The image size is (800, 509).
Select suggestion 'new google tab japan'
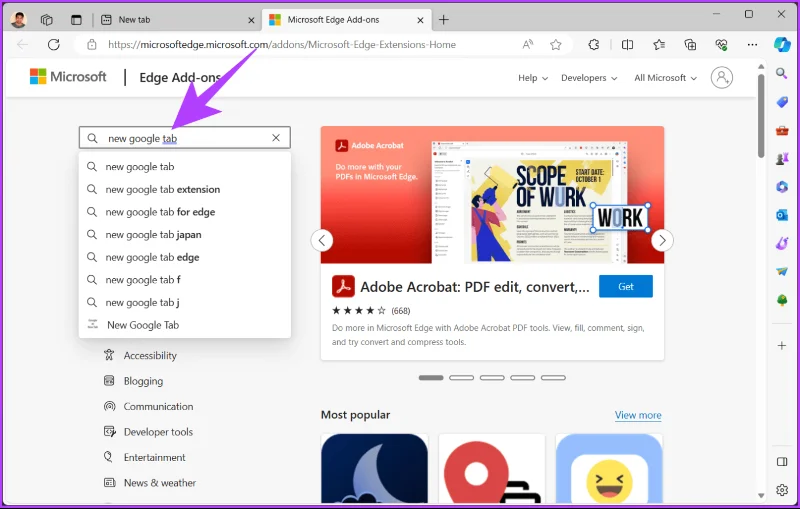tap(185, 235)
